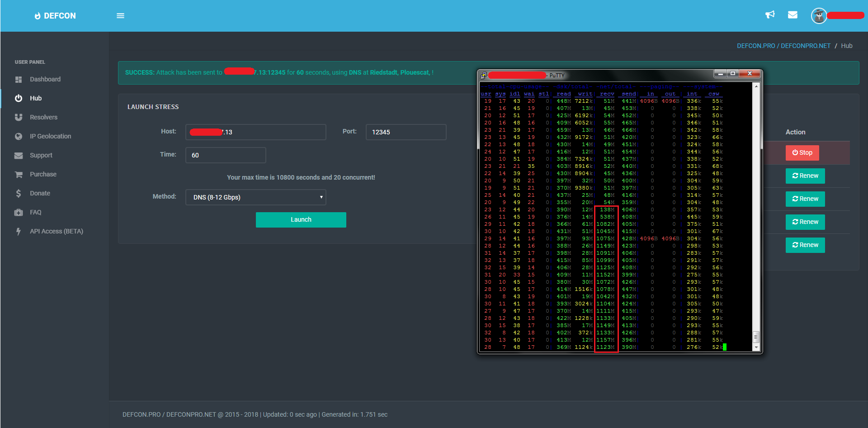868x428 pixels.
Task: Click the Resolvers magnet icon
Action: point(19,117)
